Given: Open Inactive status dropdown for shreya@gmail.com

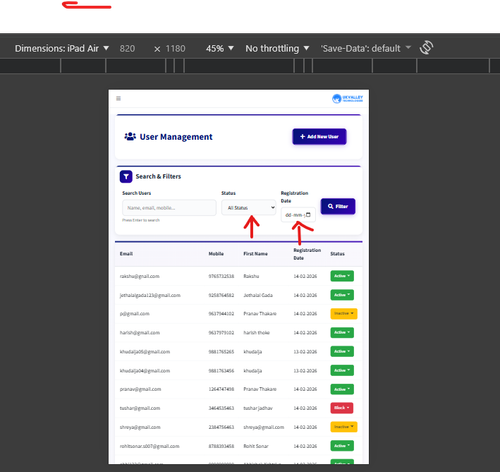Looking at the screenshot, I should click(x=344, y=427).
